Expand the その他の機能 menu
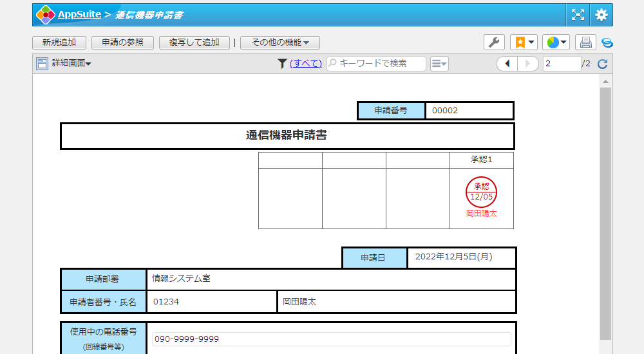This screenshot has height=354, width=644. click(x=280, y=42)
